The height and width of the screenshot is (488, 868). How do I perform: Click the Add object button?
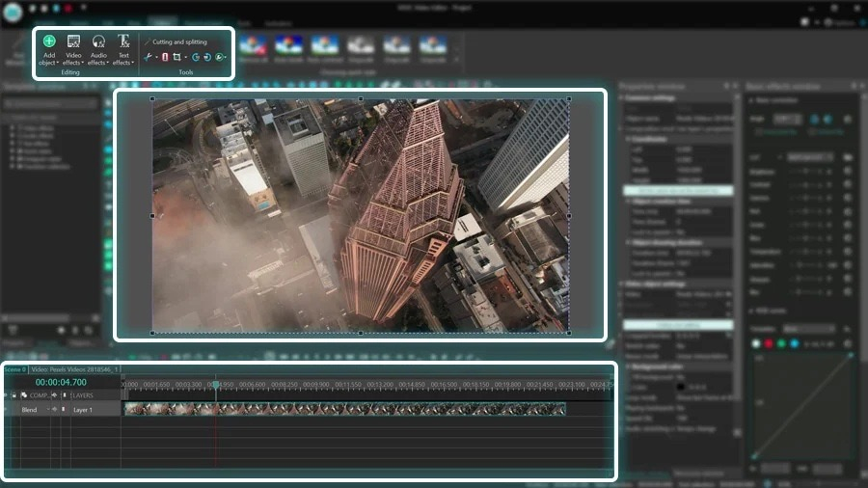[49, 50]
